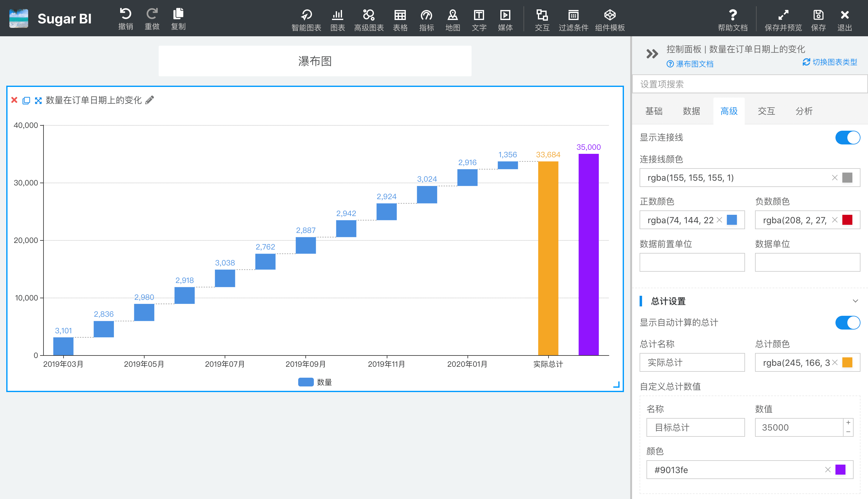868x499 pixels.
Task: Add a 媒体 media component
Action: 505,20
